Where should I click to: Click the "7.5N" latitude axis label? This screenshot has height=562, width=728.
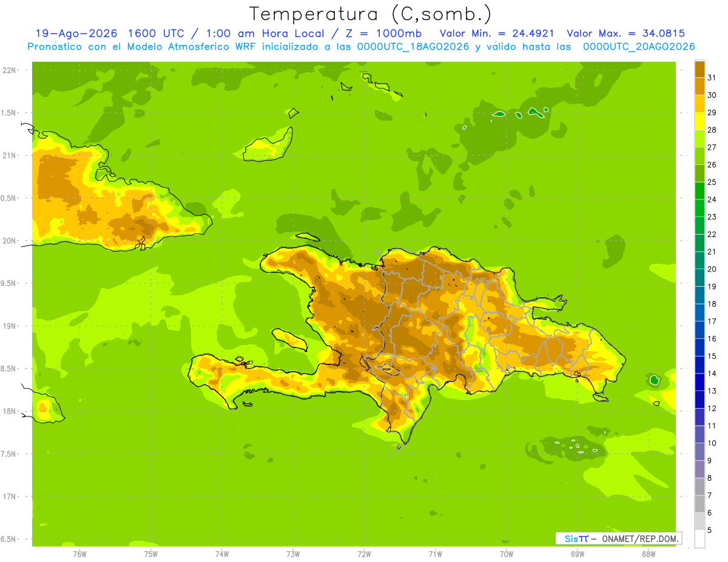point(8,454)
